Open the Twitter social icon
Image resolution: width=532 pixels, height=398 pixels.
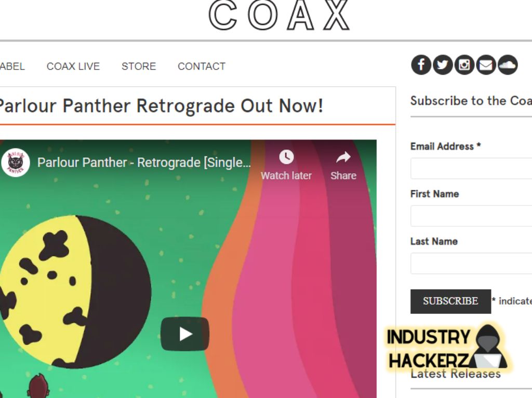click(443, 65)
